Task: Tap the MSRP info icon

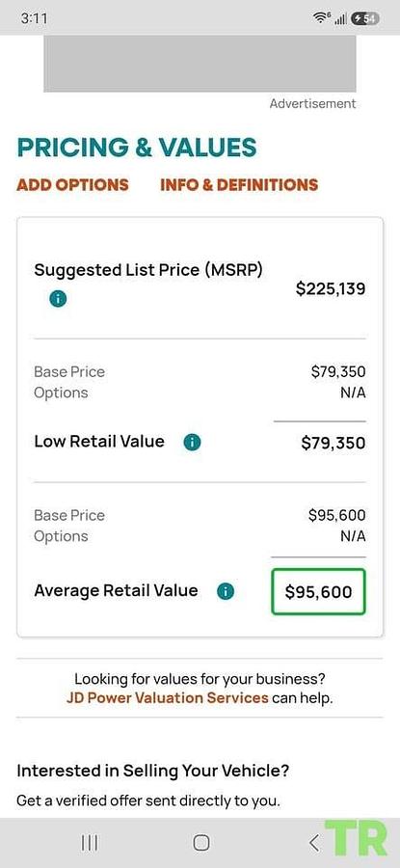Action: click(58, 299)
